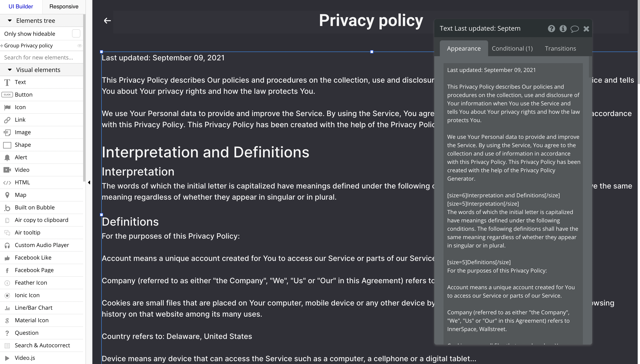
Task: Open the help question-mark icon in the property editor
Action: [551, 29]
